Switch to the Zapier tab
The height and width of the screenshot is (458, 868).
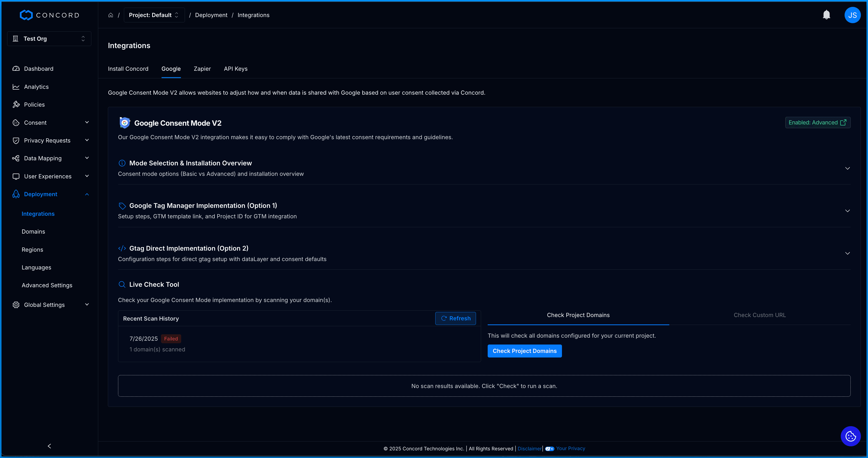[202, 69]
